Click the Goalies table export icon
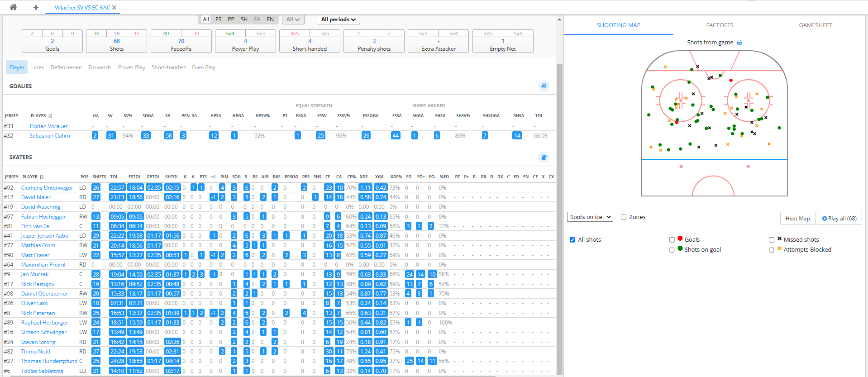868x377 pixels. click(544, 86)
